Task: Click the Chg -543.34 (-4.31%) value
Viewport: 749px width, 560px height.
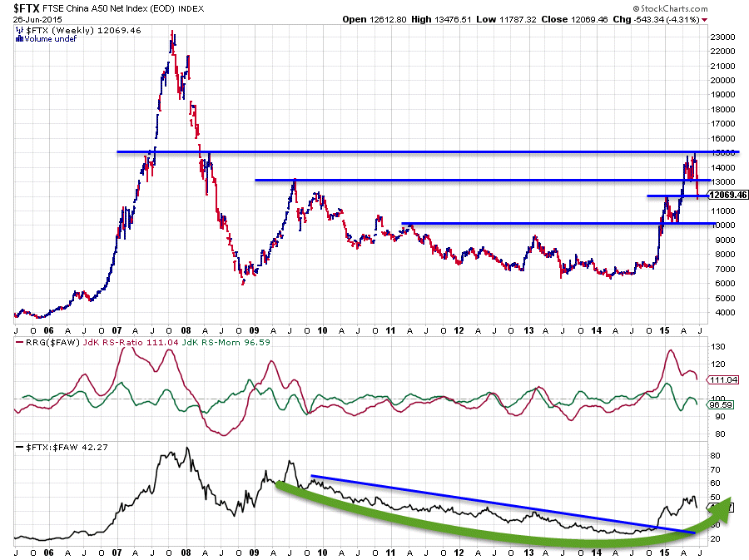Action: [657, 20]
